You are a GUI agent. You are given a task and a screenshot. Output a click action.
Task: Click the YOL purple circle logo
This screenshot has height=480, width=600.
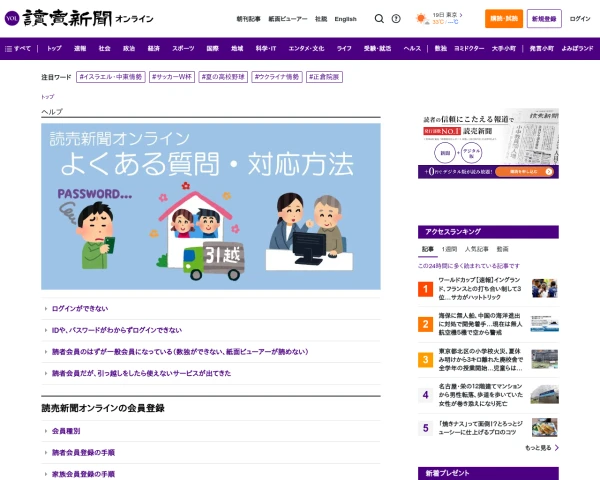tap(12, 18)
